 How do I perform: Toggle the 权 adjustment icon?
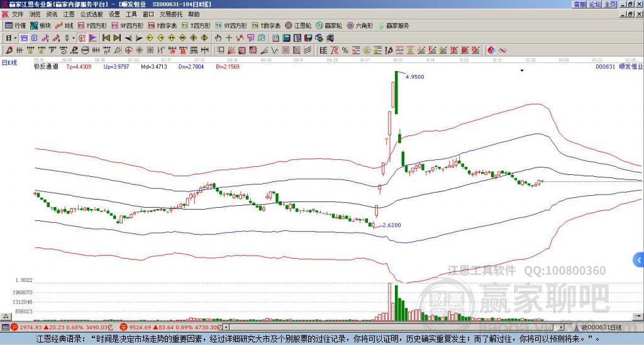point(82,38)
